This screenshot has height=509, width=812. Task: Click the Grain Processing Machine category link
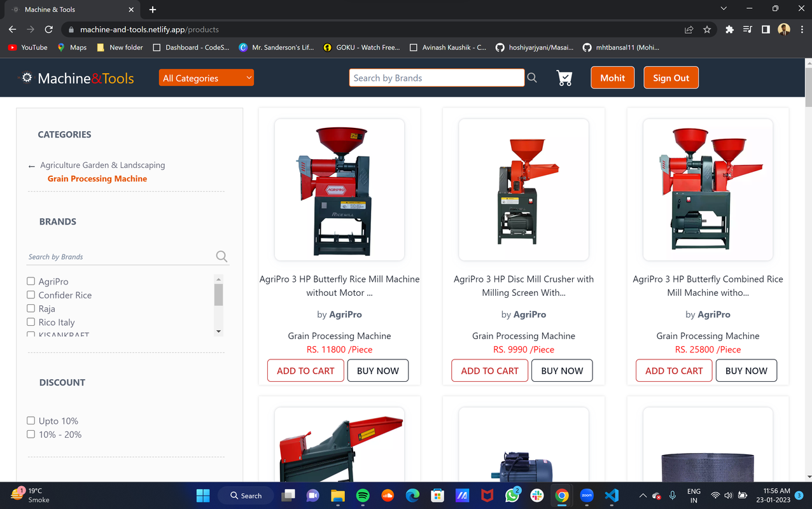coord(97,179)
